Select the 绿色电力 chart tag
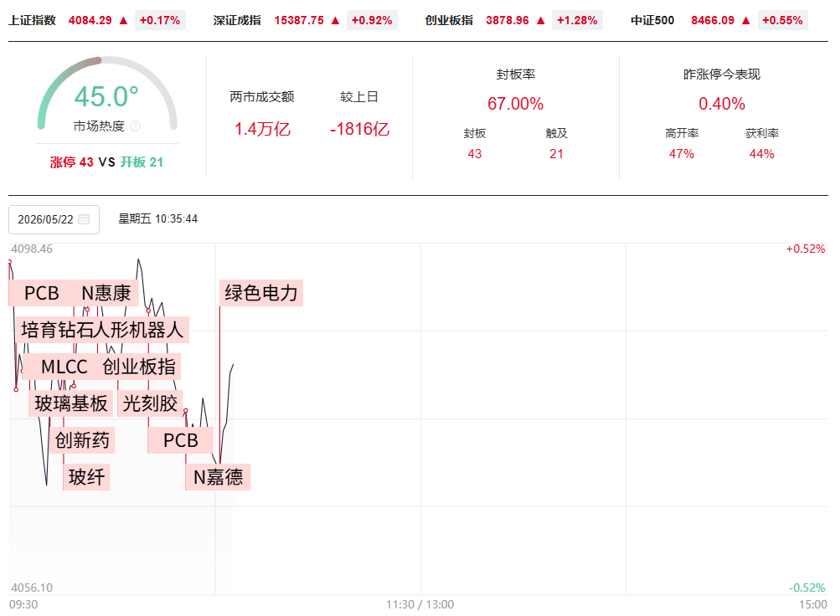 (261, 293)
